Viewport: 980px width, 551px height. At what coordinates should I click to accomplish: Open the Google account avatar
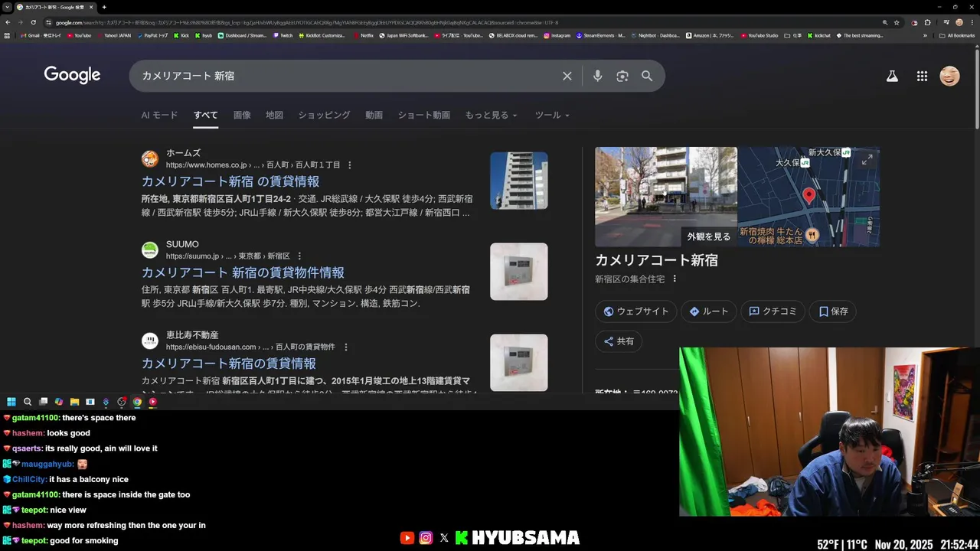[949, 76]
